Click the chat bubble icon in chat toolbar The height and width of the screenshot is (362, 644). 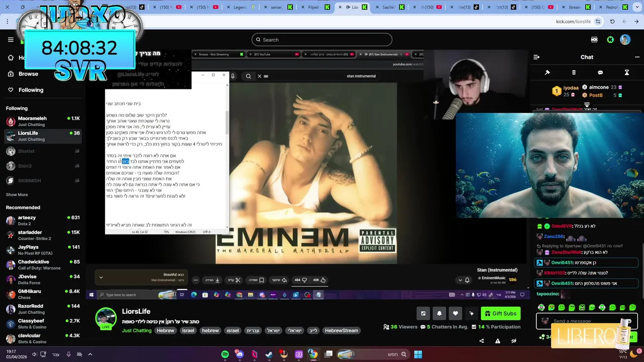point(600,72)
